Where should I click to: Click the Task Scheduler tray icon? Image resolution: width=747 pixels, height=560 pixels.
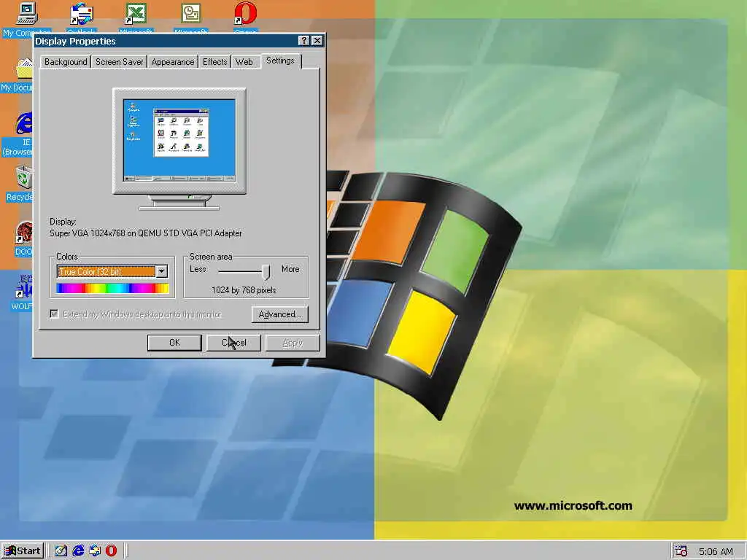pos(681,551)
